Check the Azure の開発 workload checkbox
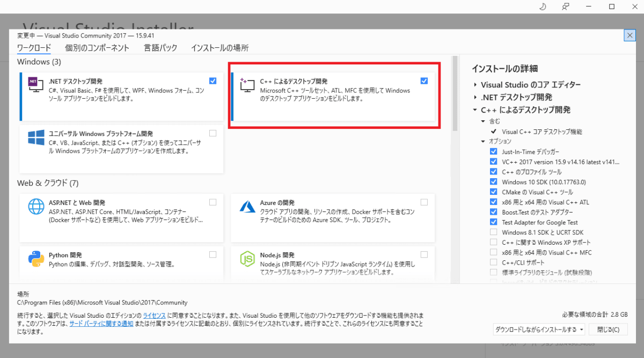 pos(425,202)
